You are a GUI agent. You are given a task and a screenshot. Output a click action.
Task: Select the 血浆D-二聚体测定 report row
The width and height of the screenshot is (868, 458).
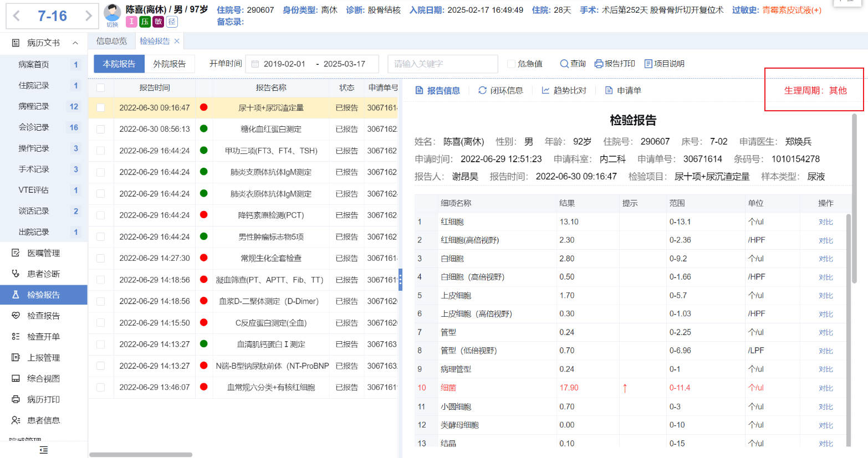[x=243, y=301]
